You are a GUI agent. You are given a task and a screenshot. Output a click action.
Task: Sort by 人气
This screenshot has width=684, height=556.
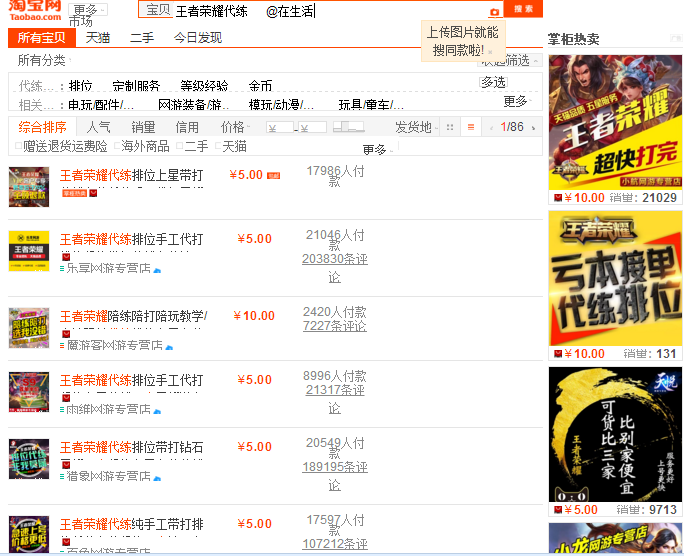98,127
